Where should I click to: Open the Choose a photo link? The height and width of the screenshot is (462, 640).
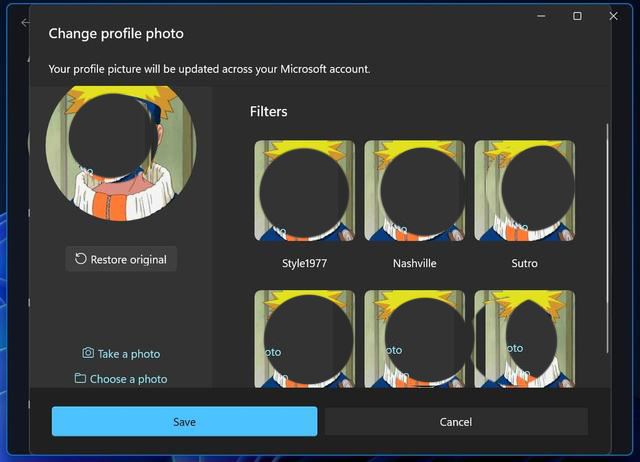click(128, 379)
